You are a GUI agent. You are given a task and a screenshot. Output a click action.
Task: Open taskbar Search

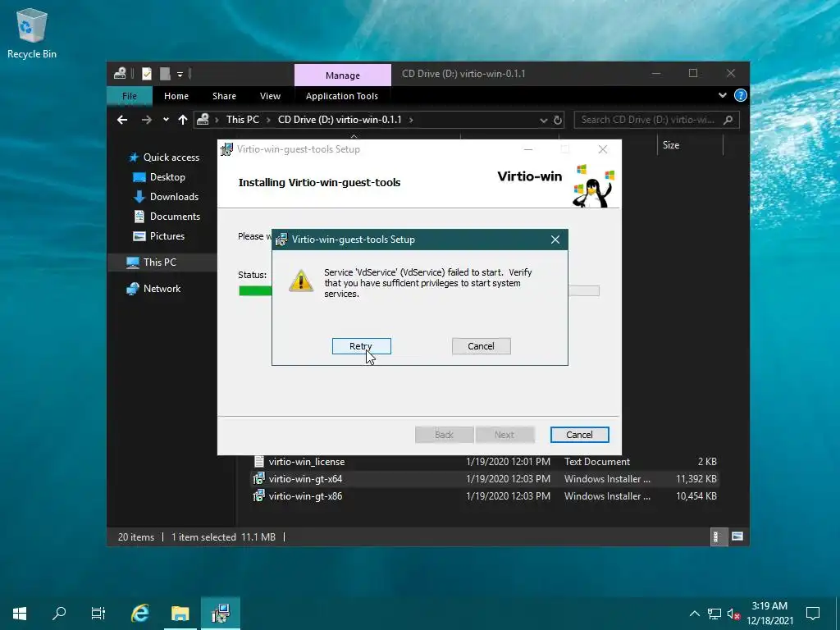pos(59,613)
